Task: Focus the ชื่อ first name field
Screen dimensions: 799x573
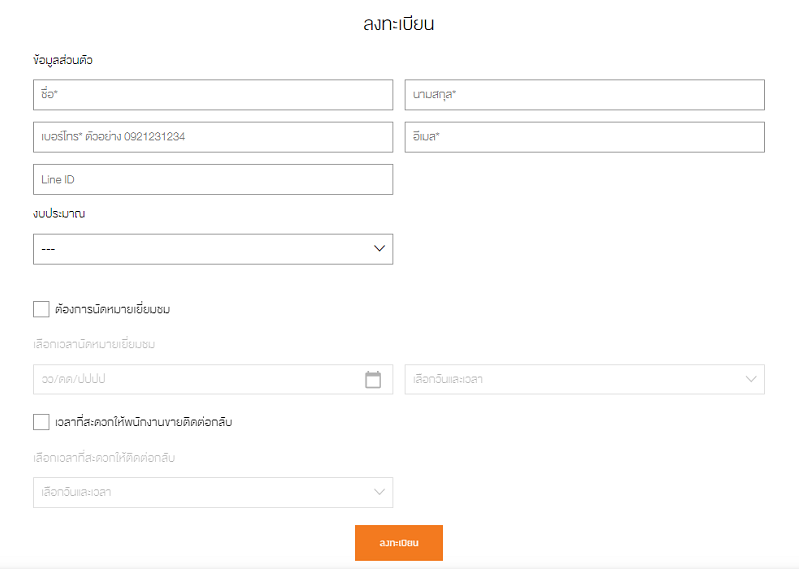Action: 212,95
